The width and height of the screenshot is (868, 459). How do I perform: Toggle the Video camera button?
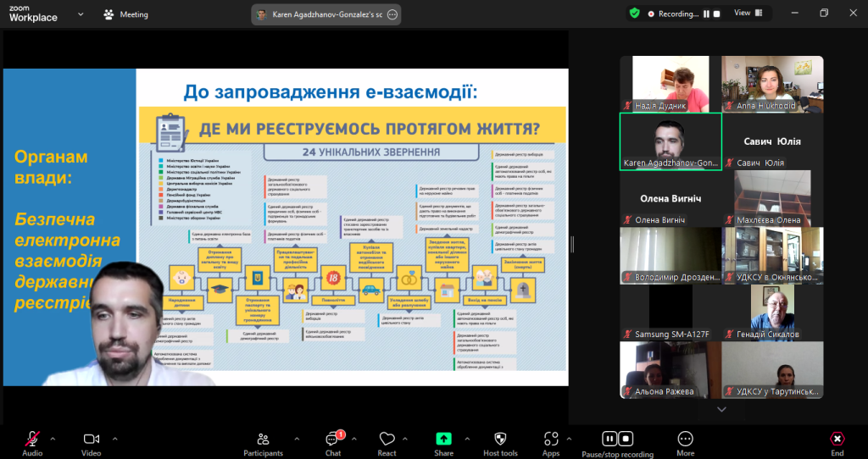coord(92,439)
